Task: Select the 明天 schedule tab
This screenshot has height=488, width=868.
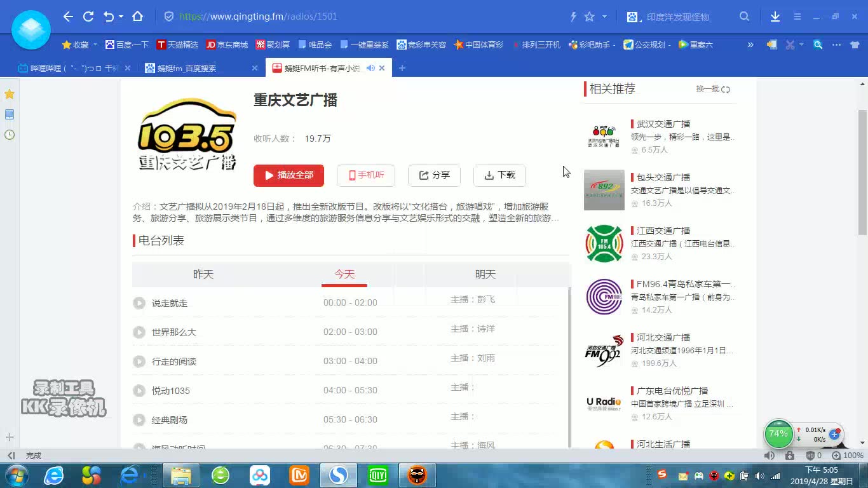Action: click(485, 274)
